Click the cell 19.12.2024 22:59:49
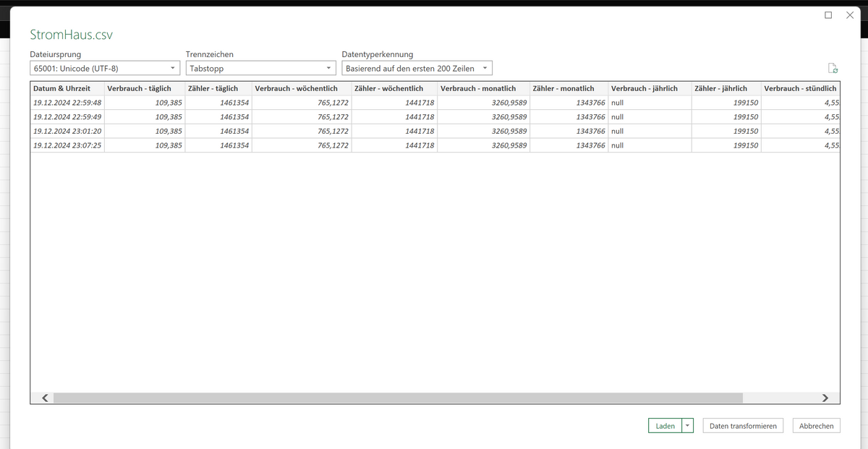The height and width of the screenshot is (449, 868). 67,116
